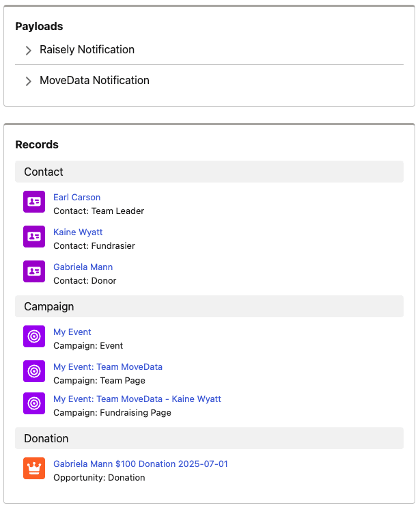Viewport: 420px width, 510px height.
Task: Click the campaign icon for the Fundraising Page campaign
Action: [x=34, y=403]
